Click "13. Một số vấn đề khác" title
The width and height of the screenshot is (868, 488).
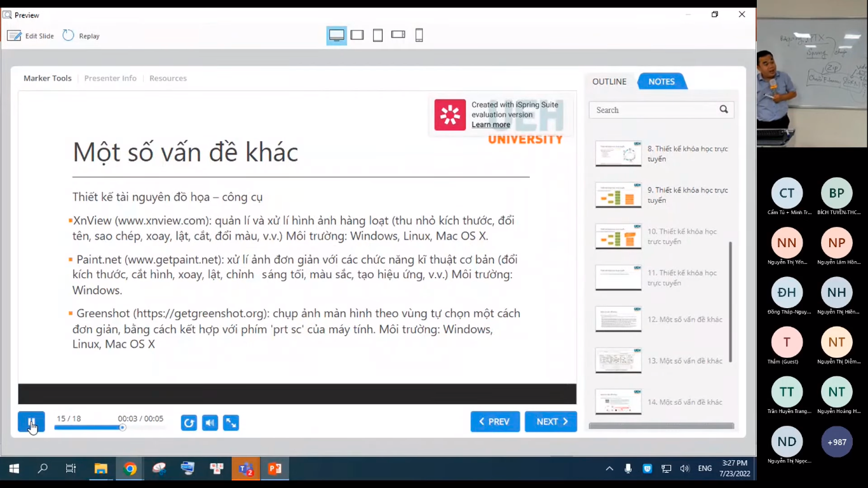coord(685,361)
